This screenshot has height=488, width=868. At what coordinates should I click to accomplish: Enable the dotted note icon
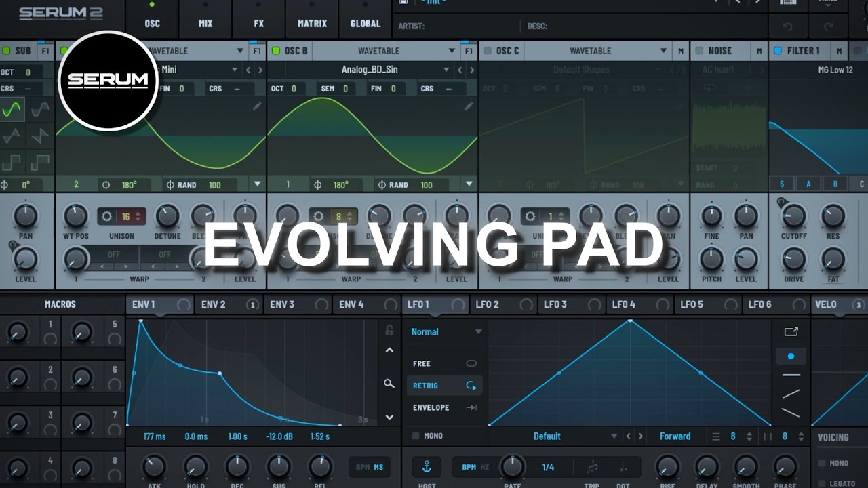click(623, 467)
